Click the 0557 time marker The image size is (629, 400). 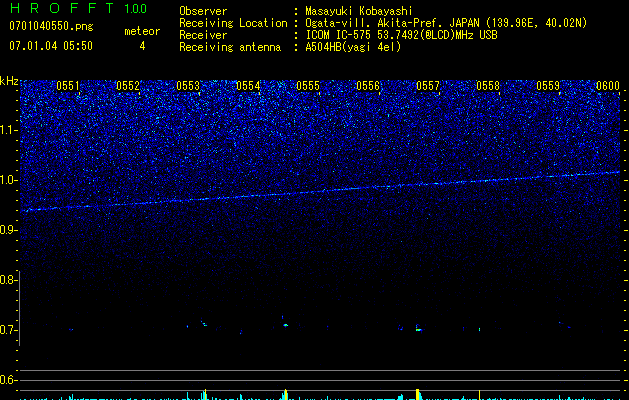428,86
